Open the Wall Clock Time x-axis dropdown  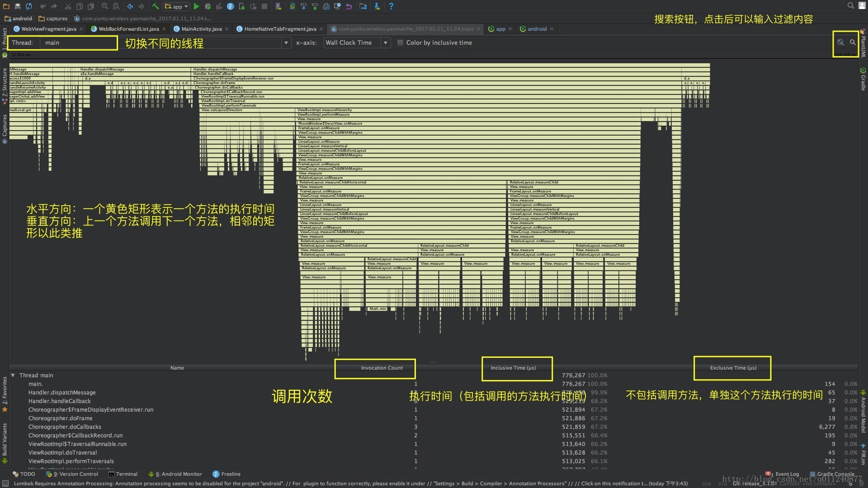click(385, 42)
